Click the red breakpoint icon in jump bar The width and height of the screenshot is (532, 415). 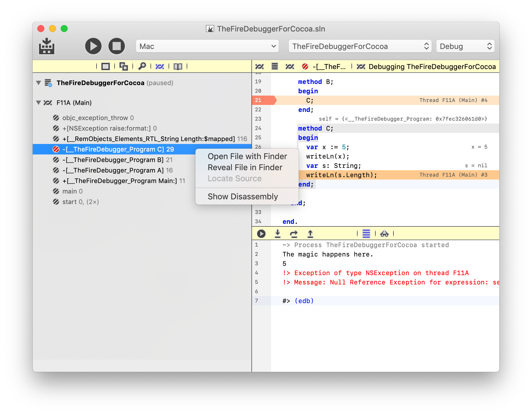305,66
